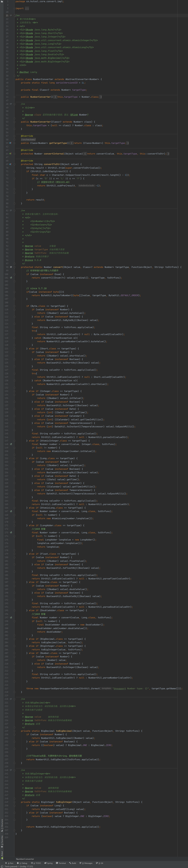The height and width of the screenshot is (868, 188).
Task: Click the 'template:' inlay hint on line 217
Action: coord(106,688)
